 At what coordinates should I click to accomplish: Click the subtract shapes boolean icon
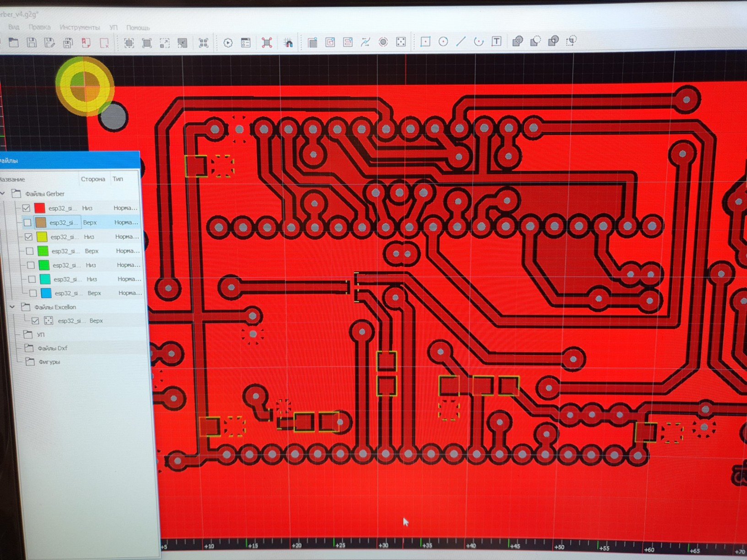[x=536, y=41]
